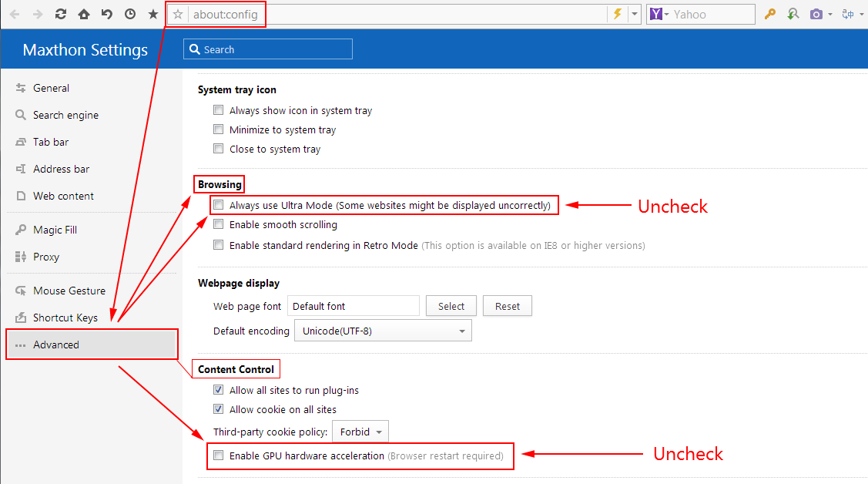The height and width of the screenshot is (484, 868).
Task: Toggle Close to system tray checkbox
Action: pos(219,149)
